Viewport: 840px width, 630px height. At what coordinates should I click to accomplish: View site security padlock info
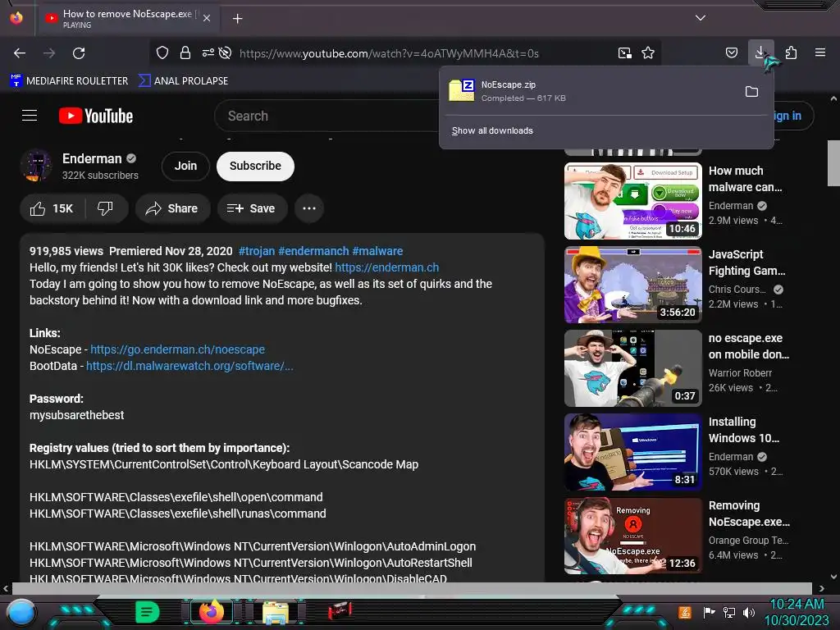(185, 52)
